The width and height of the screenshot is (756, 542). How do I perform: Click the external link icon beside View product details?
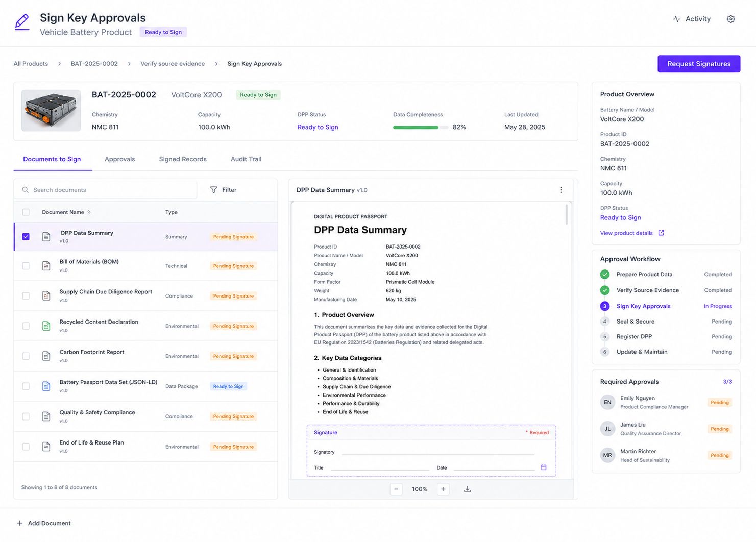(x=661, y=233)
